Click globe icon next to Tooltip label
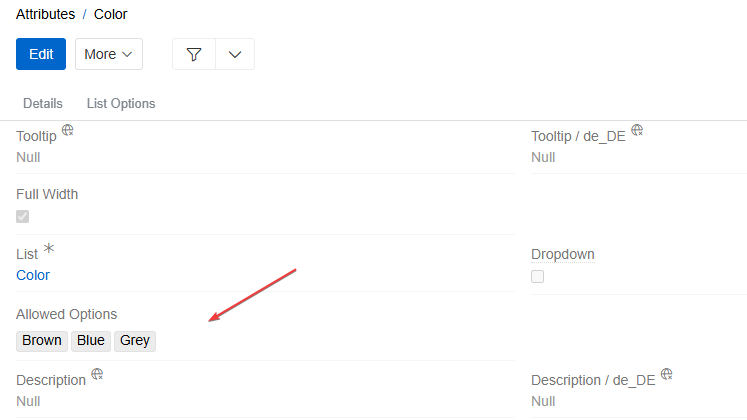 coord(68,131)
